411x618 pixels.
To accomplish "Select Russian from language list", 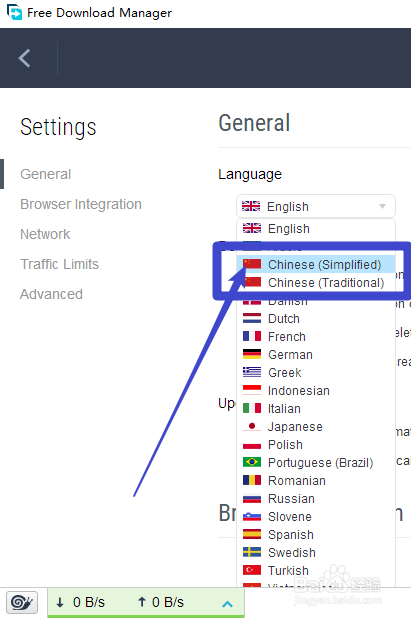I will point(316,499).
